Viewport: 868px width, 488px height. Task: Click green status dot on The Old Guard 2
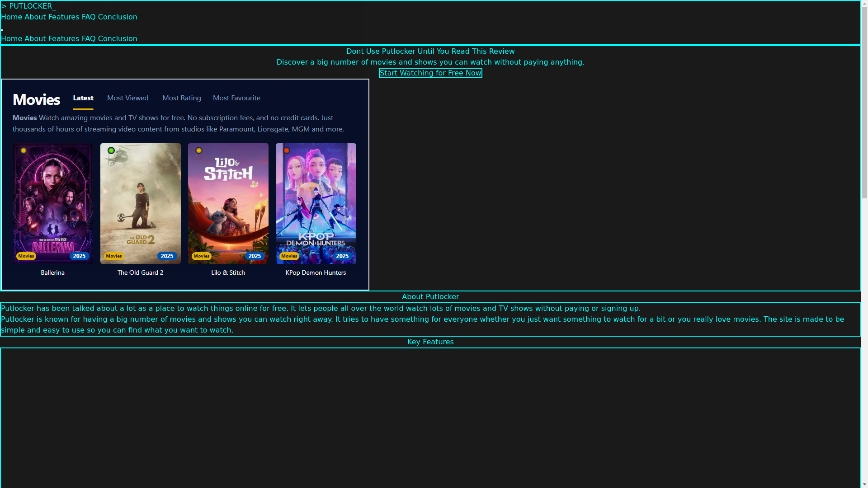click(111, 150)
